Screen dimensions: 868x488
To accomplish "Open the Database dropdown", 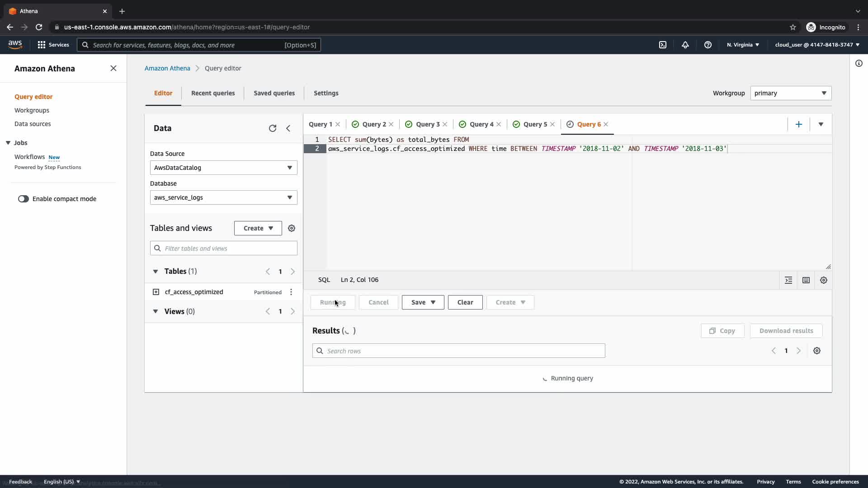I will (x=223, y=197).
